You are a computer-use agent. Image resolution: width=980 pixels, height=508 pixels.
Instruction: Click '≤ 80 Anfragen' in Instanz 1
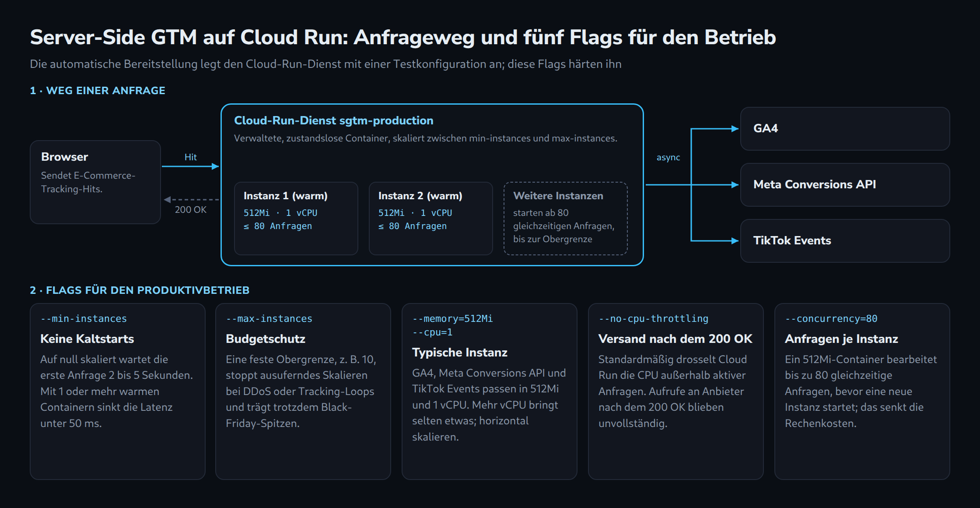pos(278,226)
